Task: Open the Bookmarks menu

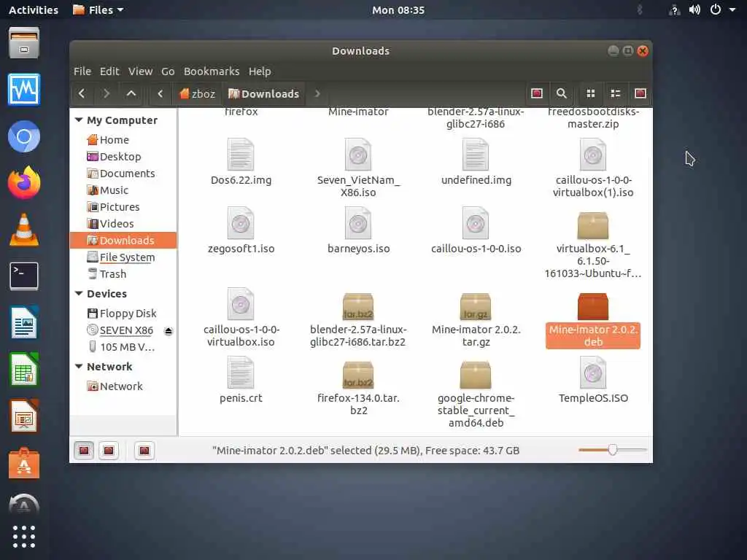Action: (212, 71)
